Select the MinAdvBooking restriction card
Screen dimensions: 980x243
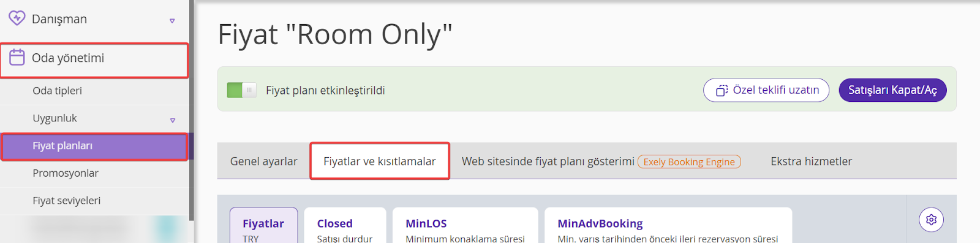click(x=668, y=226)
